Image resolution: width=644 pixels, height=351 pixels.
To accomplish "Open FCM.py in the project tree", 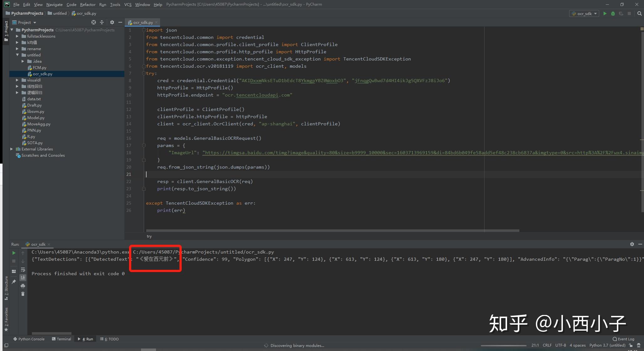I will (39, 68).
